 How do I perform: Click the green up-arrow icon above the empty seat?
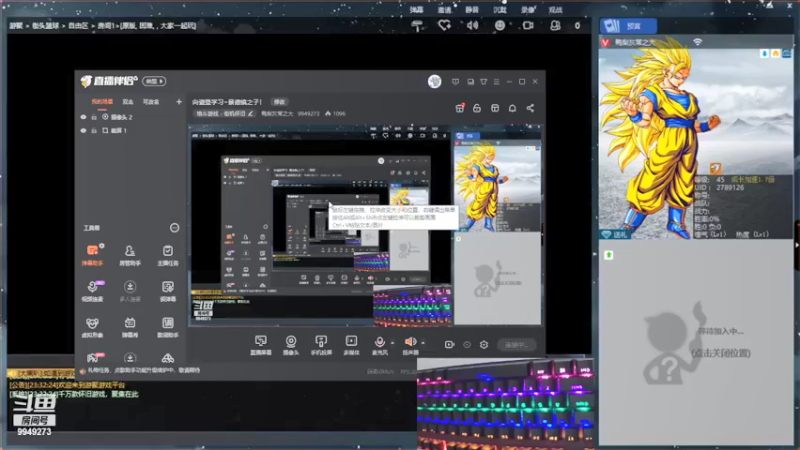pos(608,255)
